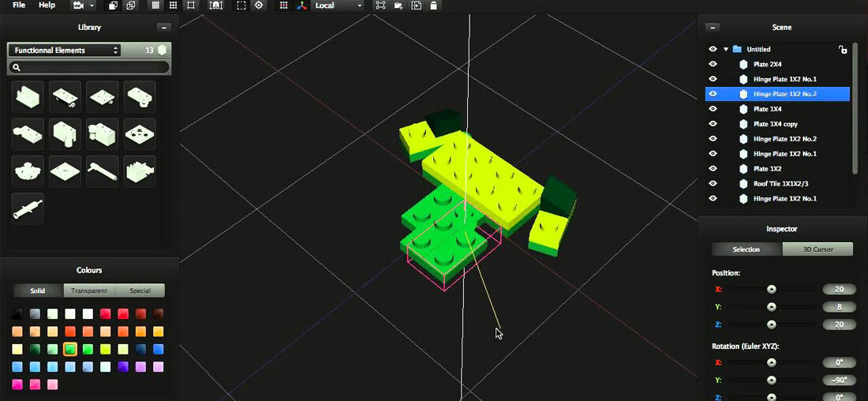Screen dimensions: 868x401
Task: Click the 13 elements count badge
Action: point(155,51)
